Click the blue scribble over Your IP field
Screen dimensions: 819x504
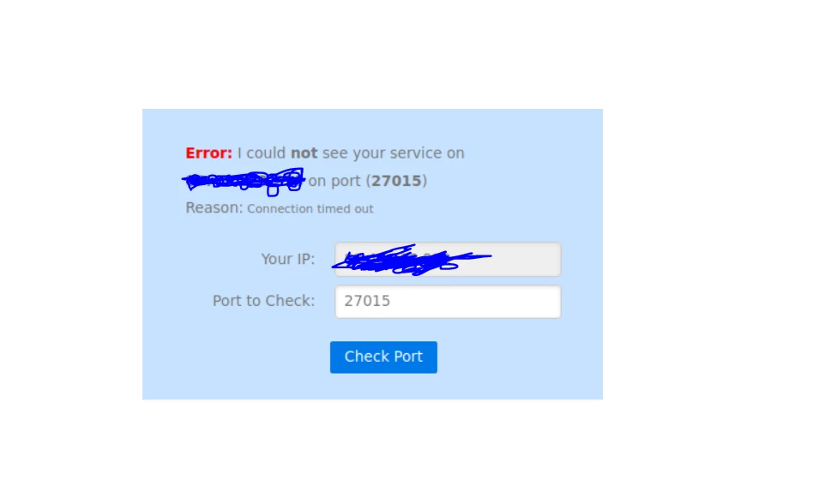point(411,260)
